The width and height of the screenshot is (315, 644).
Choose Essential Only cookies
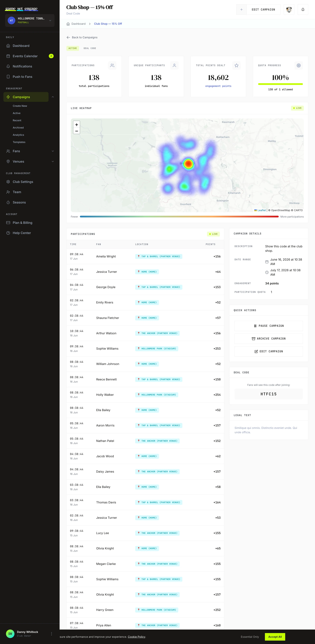point(250,637)
